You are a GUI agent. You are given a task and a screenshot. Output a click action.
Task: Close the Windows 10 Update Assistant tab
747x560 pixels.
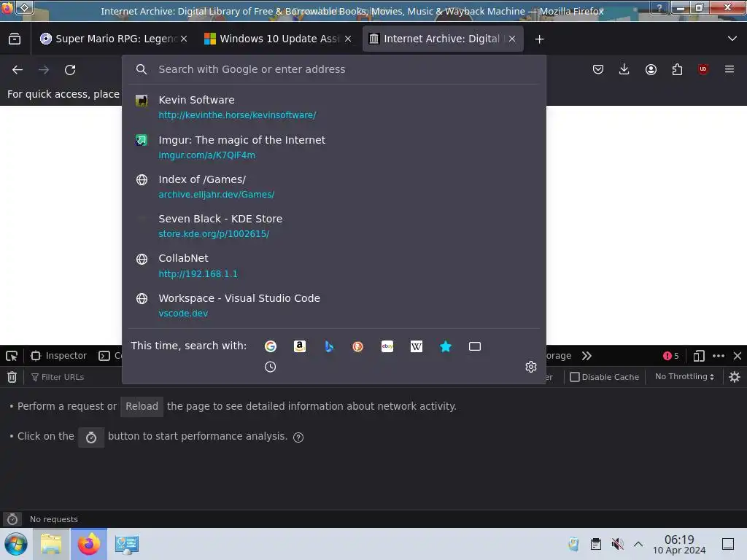[348, 39]
